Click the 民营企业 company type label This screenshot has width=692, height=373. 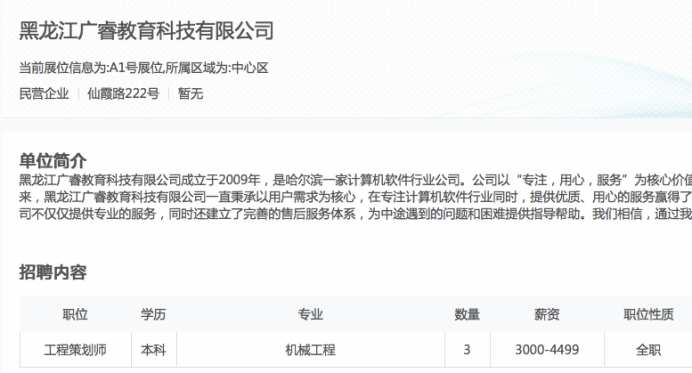click(44, 94)
